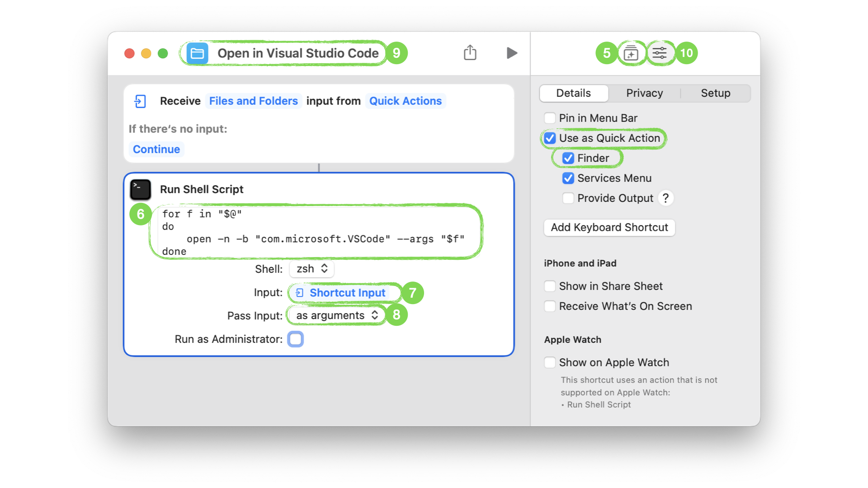Click the Run Shell Script terminal icon

click(141, 189)
